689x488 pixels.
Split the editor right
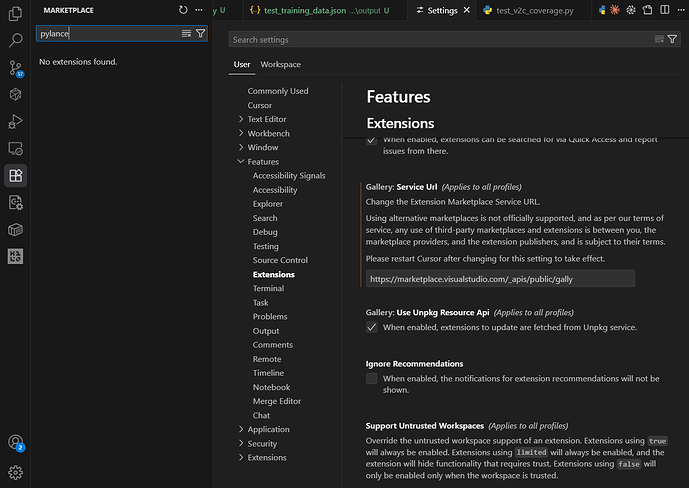[x=665, y=10]
